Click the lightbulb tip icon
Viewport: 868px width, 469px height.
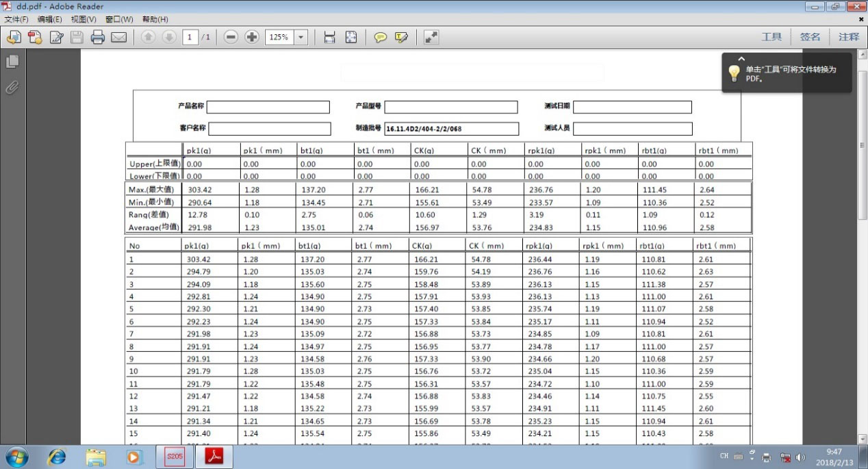pos(734,74)
